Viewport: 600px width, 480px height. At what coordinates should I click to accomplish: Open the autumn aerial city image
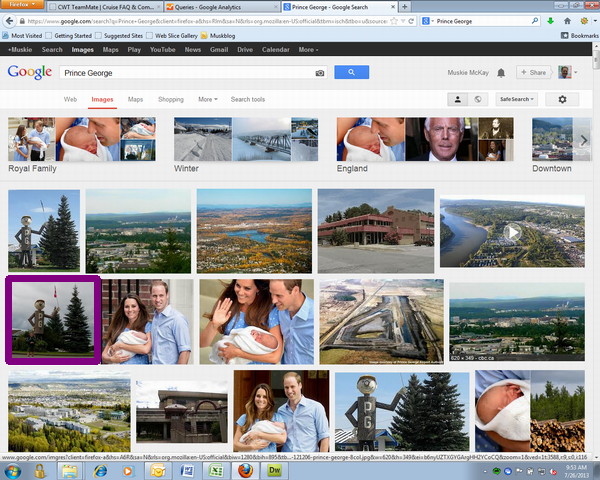(254, 231)
